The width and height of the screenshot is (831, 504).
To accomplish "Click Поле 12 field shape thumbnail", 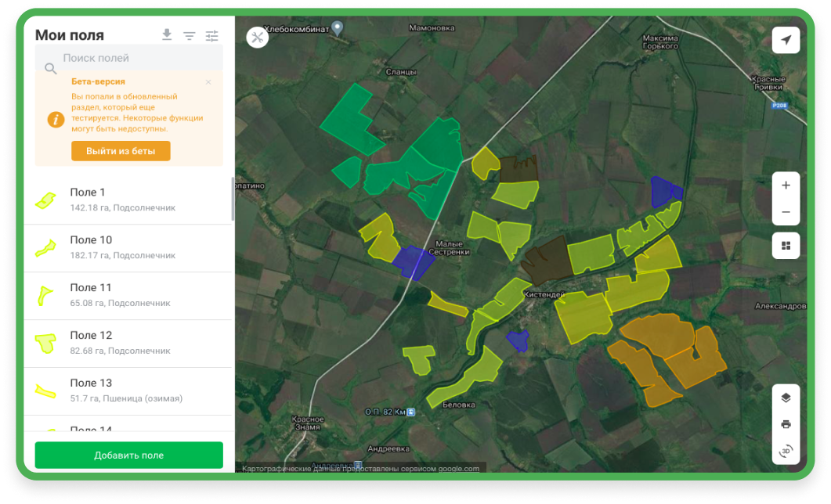I will pos(45,344).
